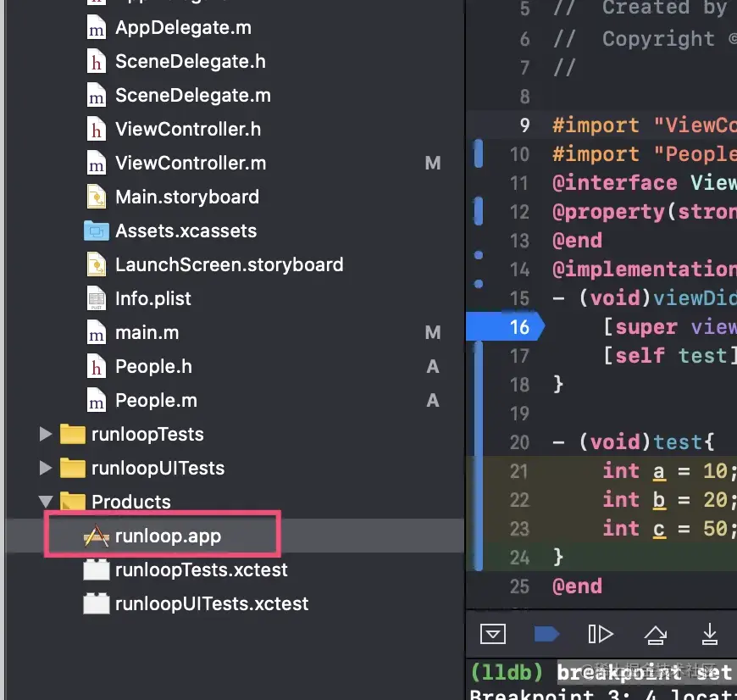Screen dimensions: 737x700
Task: Select runloop.app product
Action: 168,536
